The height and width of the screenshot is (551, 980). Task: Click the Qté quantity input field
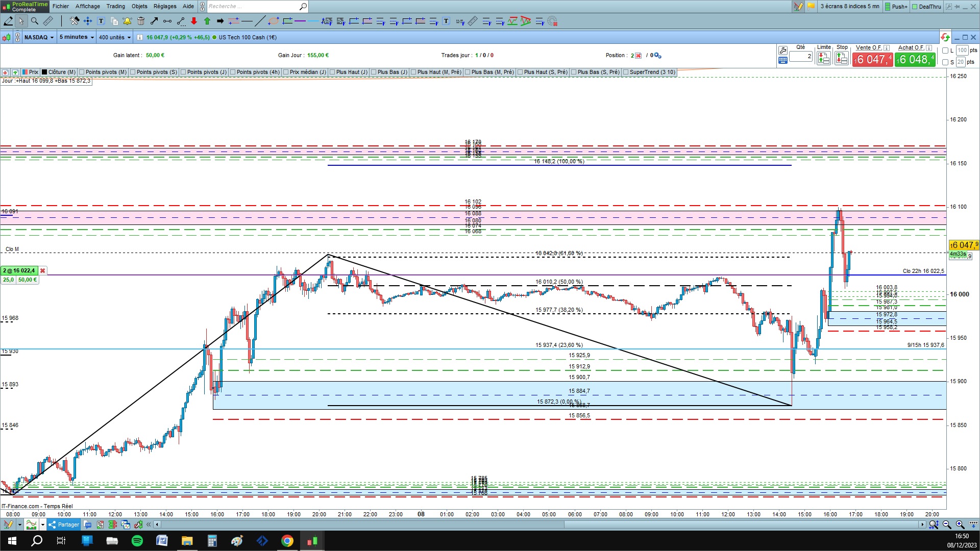pos(800,56)
